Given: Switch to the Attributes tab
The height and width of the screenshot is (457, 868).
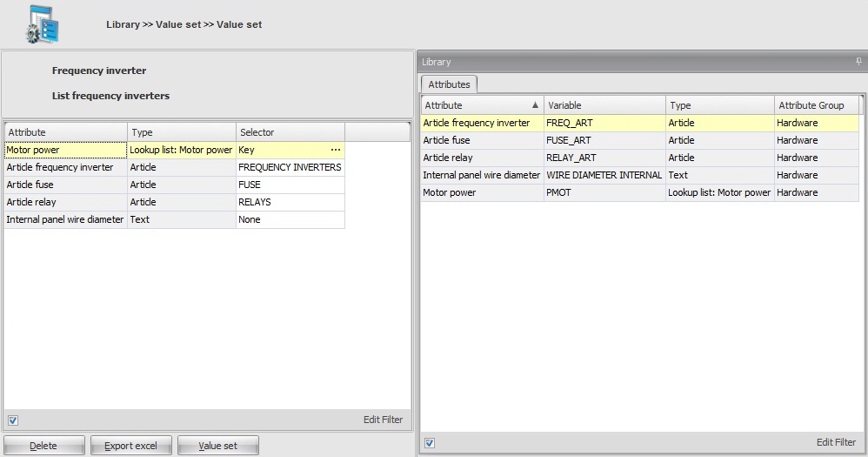Looking at the screenshot, I should (x=449, y=84).
